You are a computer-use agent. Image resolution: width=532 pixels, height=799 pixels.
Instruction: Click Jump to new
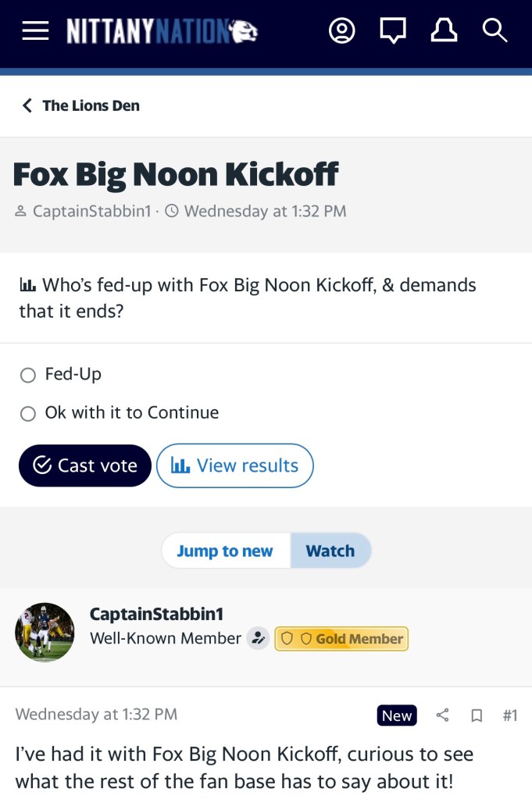[x=225, y=551]
